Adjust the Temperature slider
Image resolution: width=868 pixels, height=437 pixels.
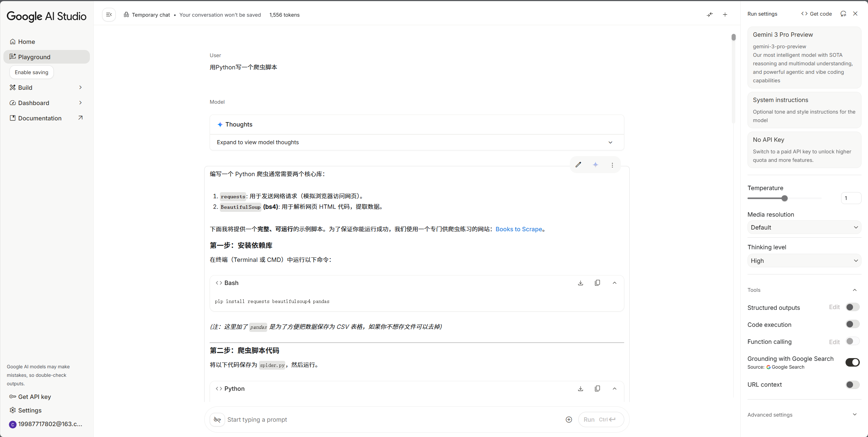785,198
